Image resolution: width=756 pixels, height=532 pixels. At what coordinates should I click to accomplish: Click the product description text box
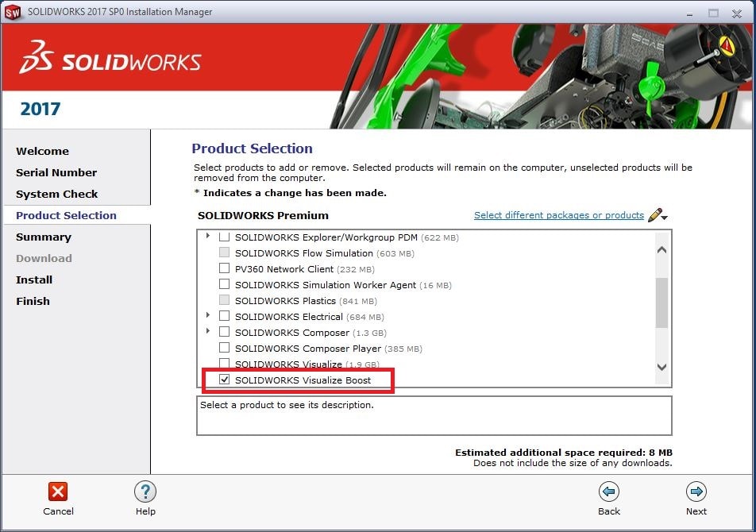[434, 415]
